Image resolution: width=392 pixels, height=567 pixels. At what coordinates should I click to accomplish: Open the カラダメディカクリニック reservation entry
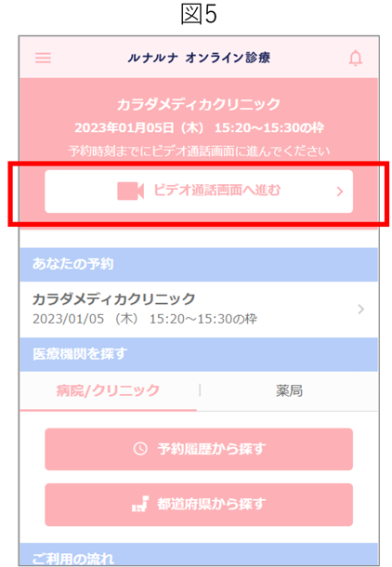[x=199, y=310]
